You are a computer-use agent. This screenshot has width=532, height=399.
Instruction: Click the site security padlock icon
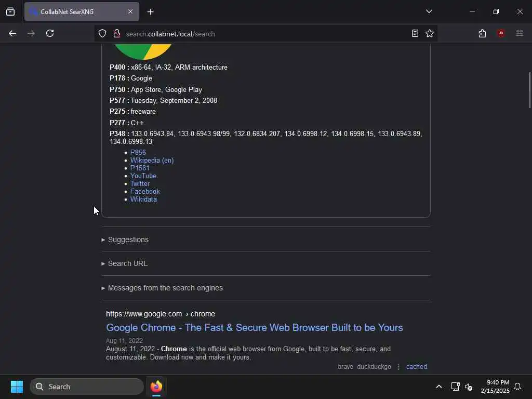tap(117, 34)
